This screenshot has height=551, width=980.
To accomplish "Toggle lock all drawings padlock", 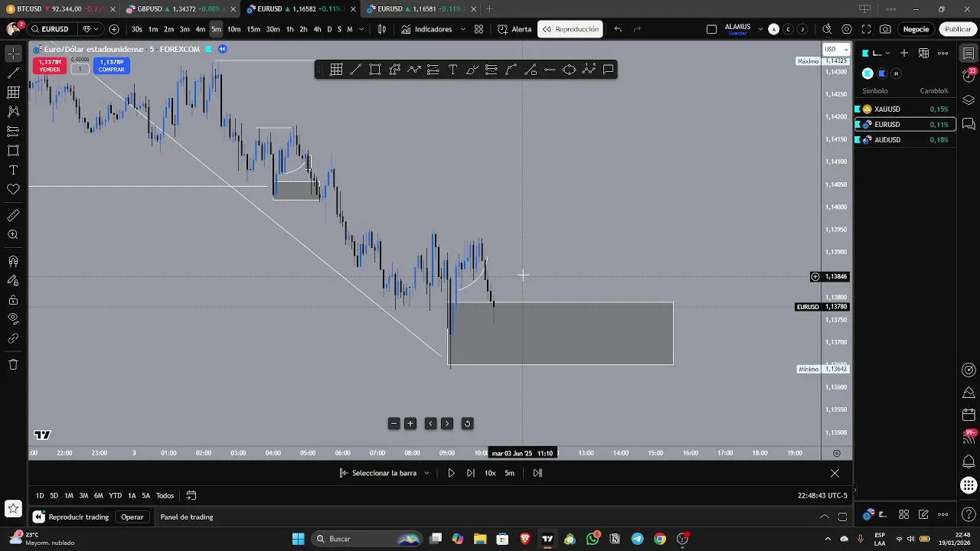I will (13, 300).
